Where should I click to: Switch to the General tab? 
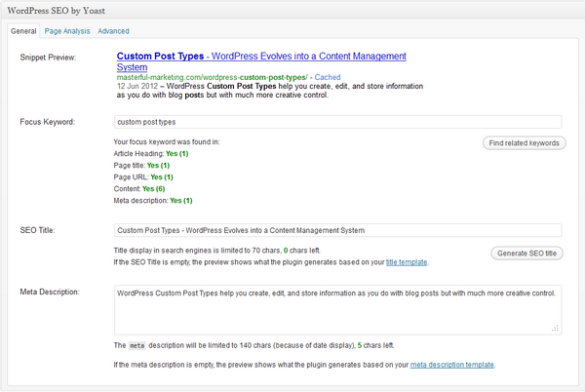[23, 31]
